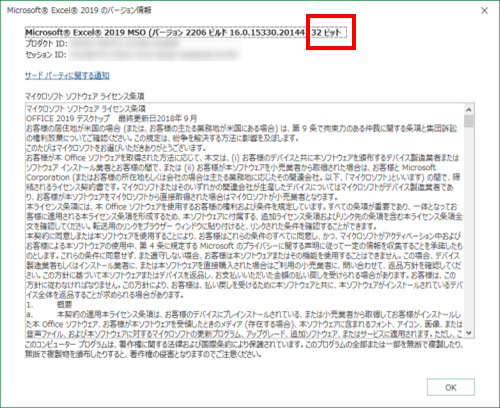Click the license text scrollbar thumb
Viewport: 500px width, 408px height.
[x=469, y=121]
